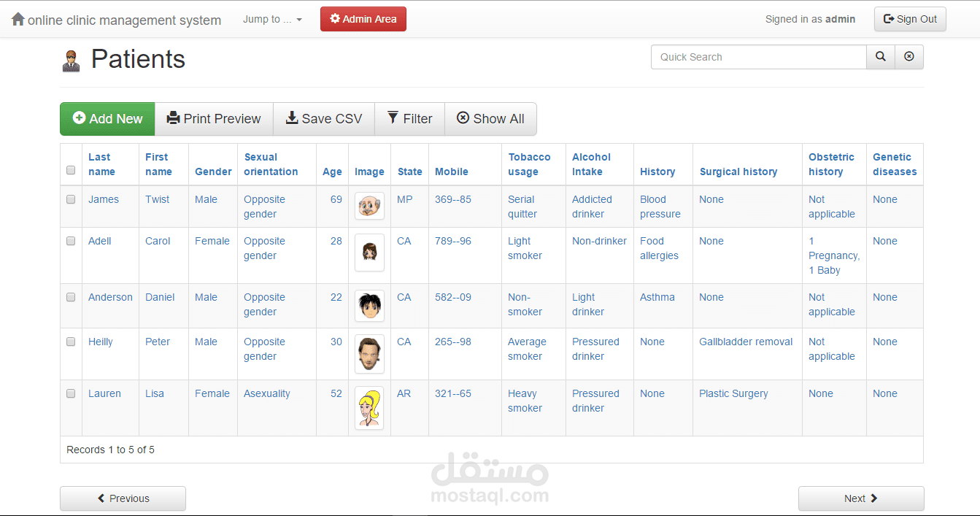Viewport: 980px width, 516px height.
Task: Click the magnifier search icon button
Action: 881,57
